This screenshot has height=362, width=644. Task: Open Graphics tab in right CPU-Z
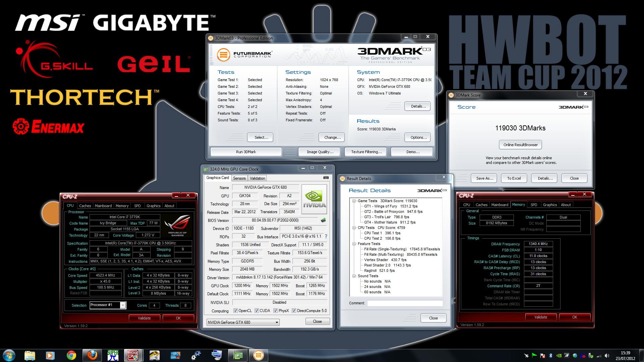(x=550, y=205)
